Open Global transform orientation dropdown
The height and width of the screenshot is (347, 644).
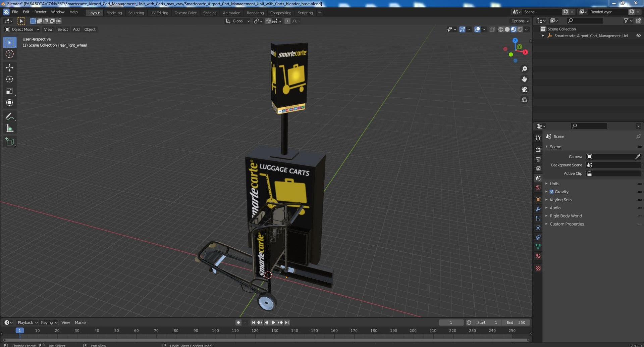238,21
